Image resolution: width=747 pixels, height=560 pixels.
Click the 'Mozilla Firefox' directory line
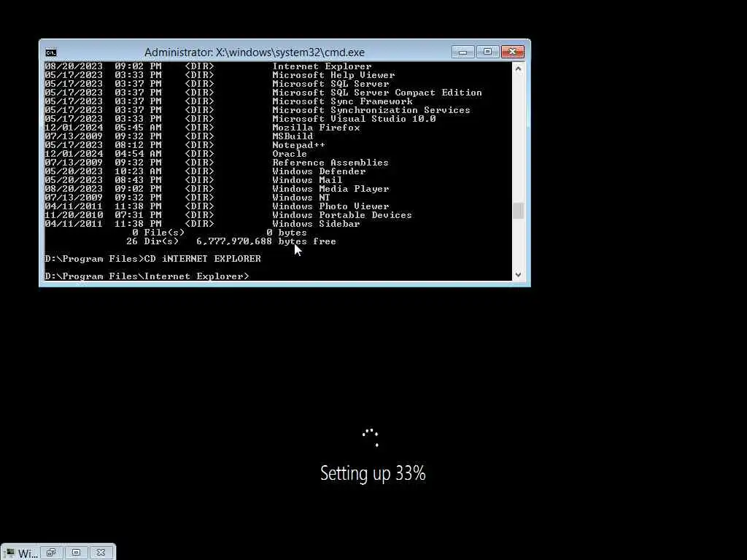203,128
